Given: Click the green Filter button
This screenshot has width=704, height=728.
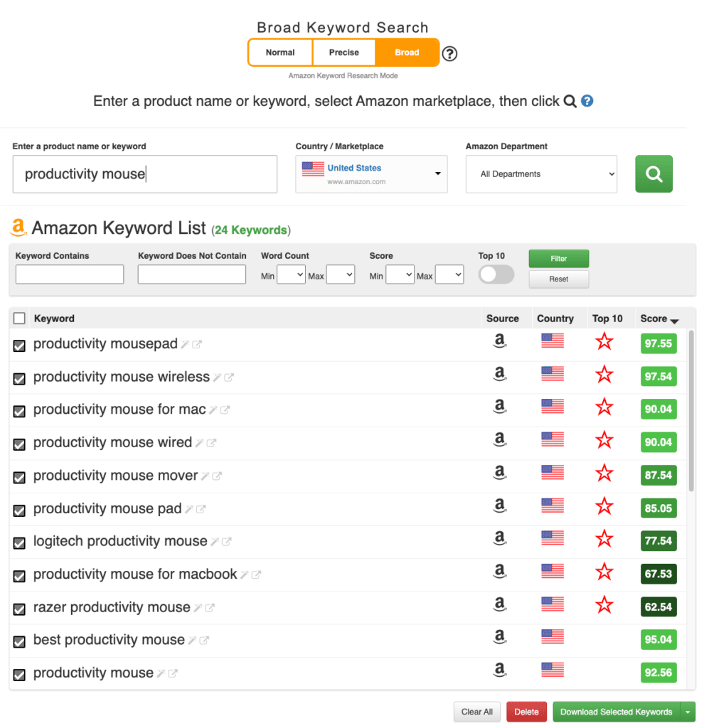Looking at the screenshot, I should tap(558, 259).
